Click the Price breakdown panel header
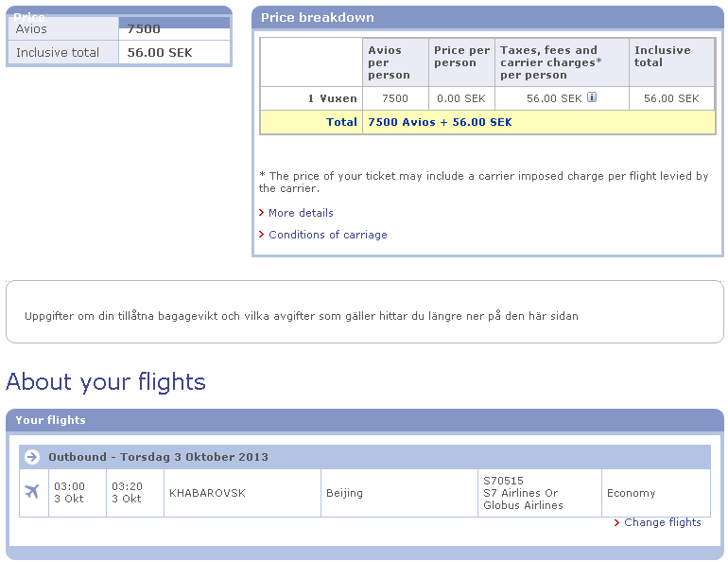 click(487, 17)
